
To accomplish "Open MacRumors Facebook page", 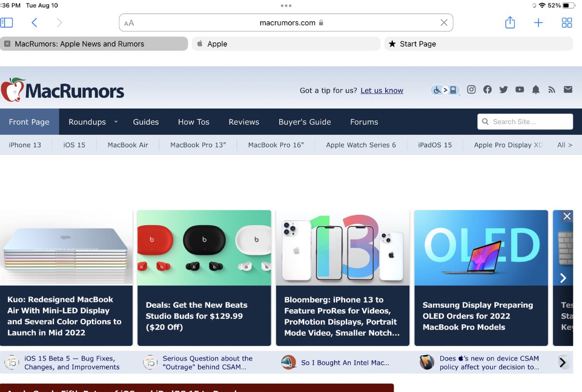I will pos(488,90).
